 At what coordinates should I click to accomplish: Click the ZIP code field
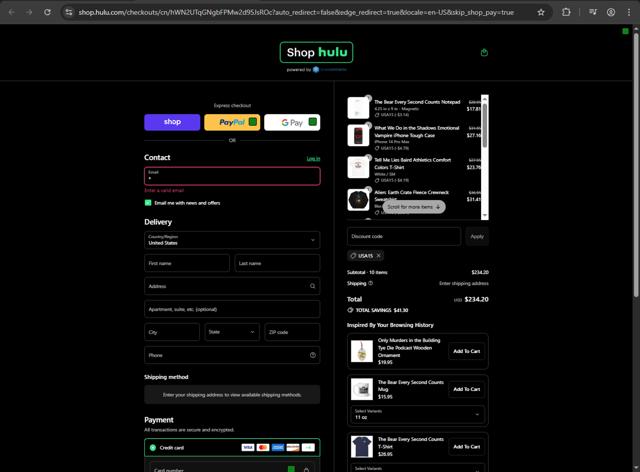292,332
